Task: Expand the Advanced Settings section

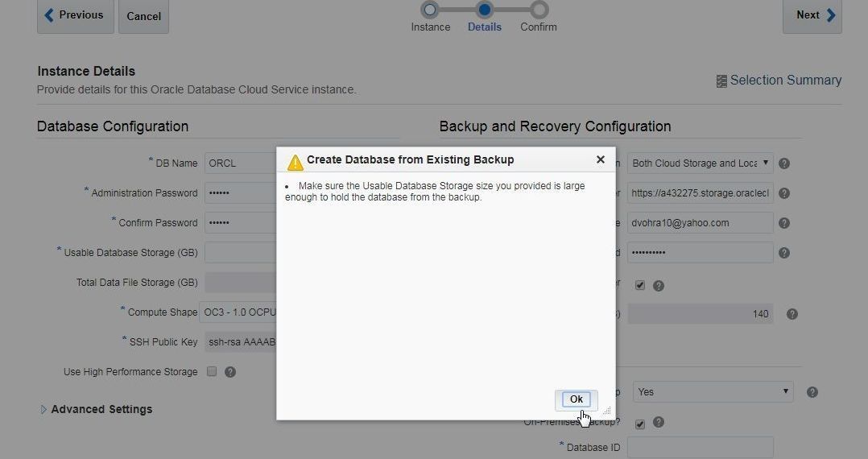Action: 96,409
